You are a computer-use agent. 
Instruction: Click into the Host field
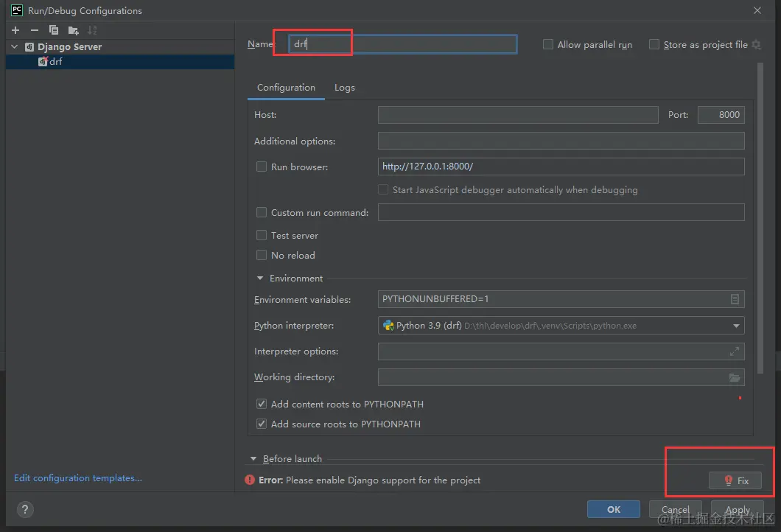(518, 115)
